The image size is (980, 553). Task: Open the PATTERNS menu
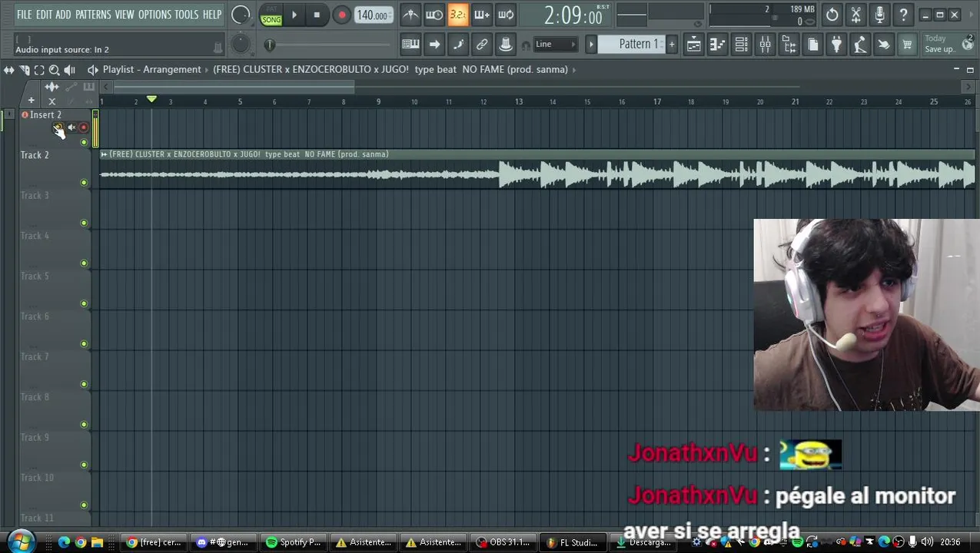pyautogui.click(x=93, y=15)
